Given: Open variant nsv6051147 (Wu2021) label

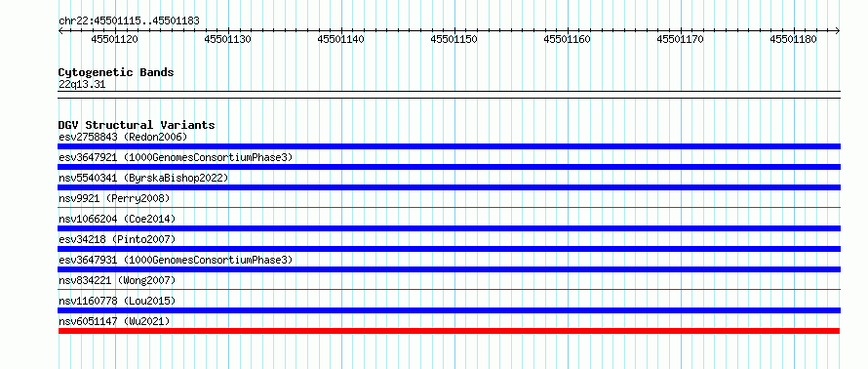Looking at the screenshot, I should (114, 321).
